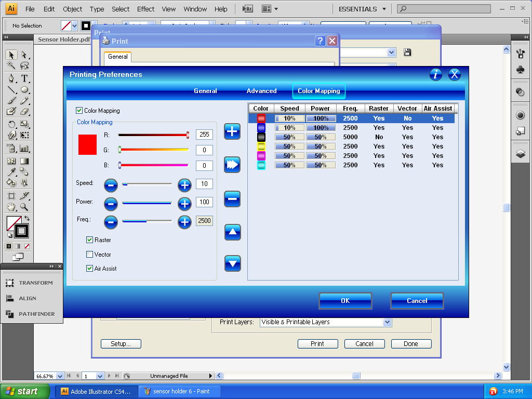Screen dimensions: 532x399
Task: Switch to the Advanced tab
Action: pyautogui.click(x=261, y=91)
